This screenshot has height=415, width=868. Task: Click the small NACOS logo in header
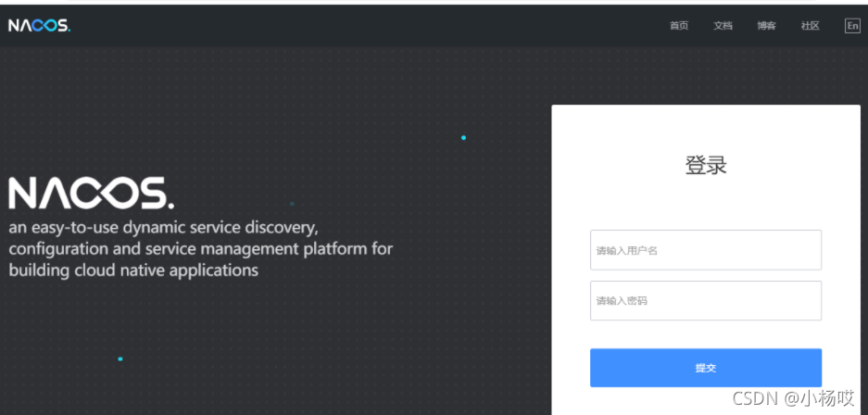point(39,25)
